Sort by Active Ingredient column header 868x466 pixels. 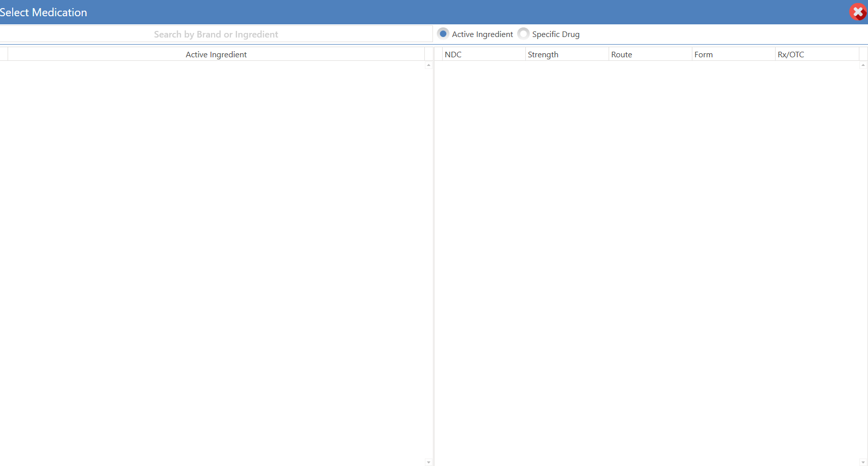tap(216, 54)
